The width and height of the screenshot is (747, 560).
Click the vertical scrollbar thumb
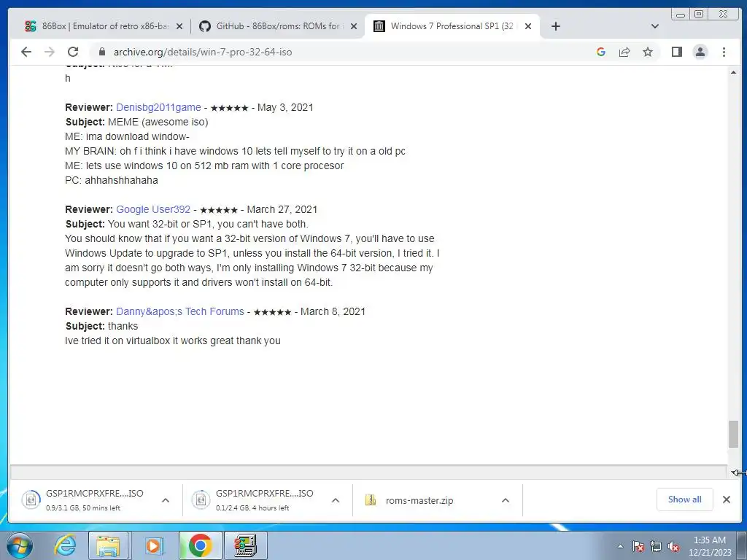(x=733, y=435)
